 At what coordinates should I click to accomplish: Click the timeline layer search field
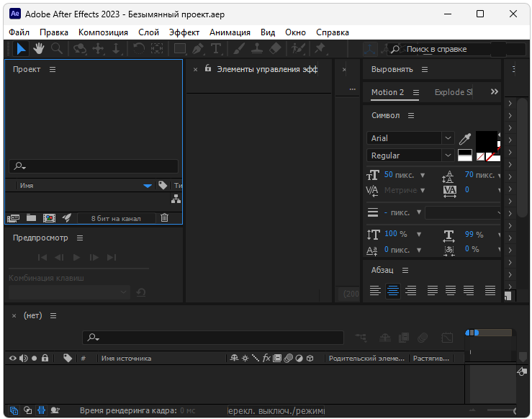coord(213,338)
